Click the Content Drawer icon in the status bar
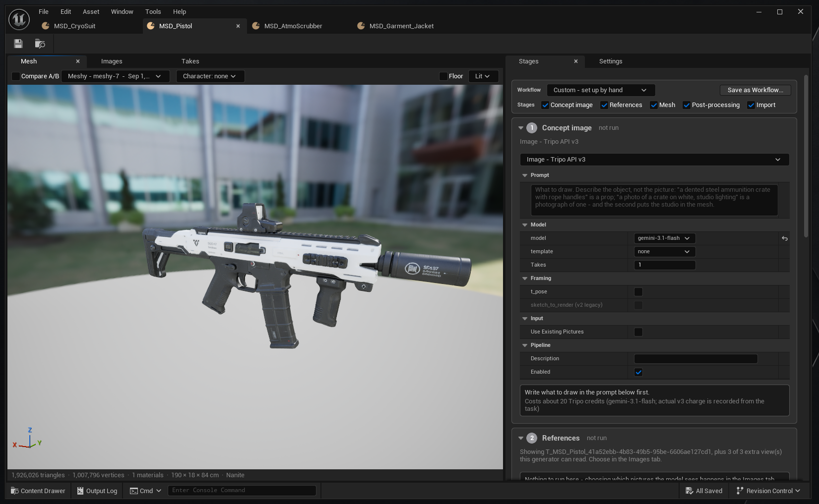This screenshot has height=504, width=819. [x=15, y=491]
